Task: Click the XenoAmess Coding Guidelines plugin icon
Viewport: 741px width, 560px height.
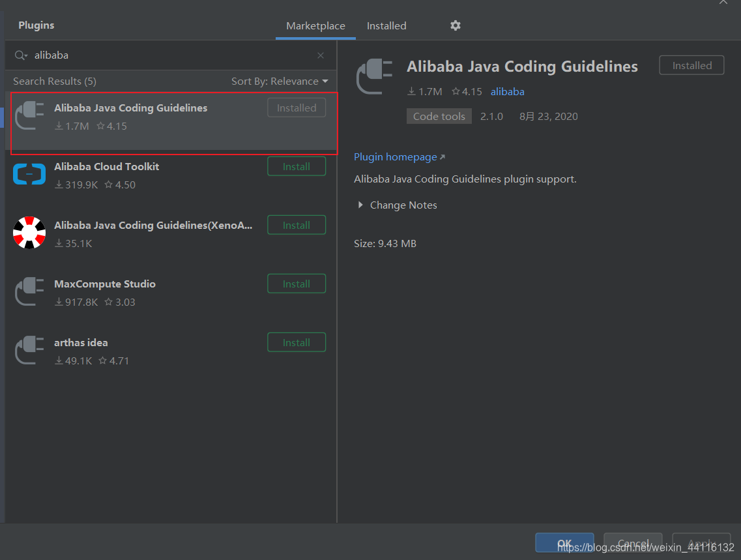Action: (29, 233)
